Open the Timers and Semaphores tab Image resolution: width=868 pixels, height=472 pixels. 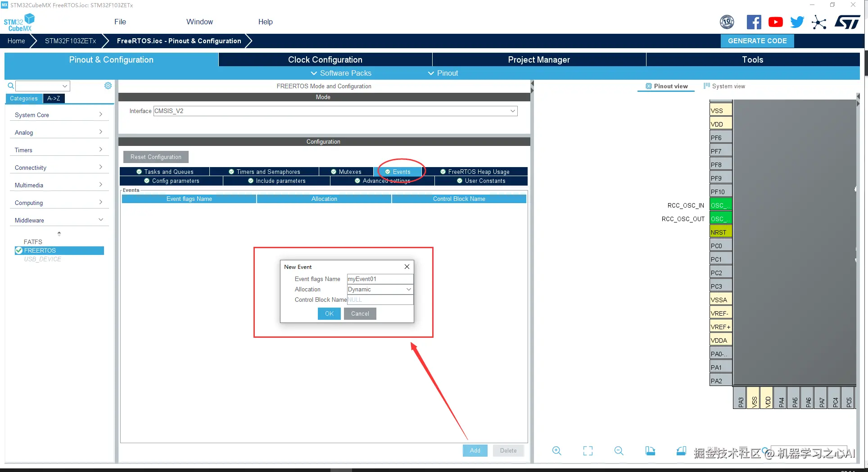264,172
